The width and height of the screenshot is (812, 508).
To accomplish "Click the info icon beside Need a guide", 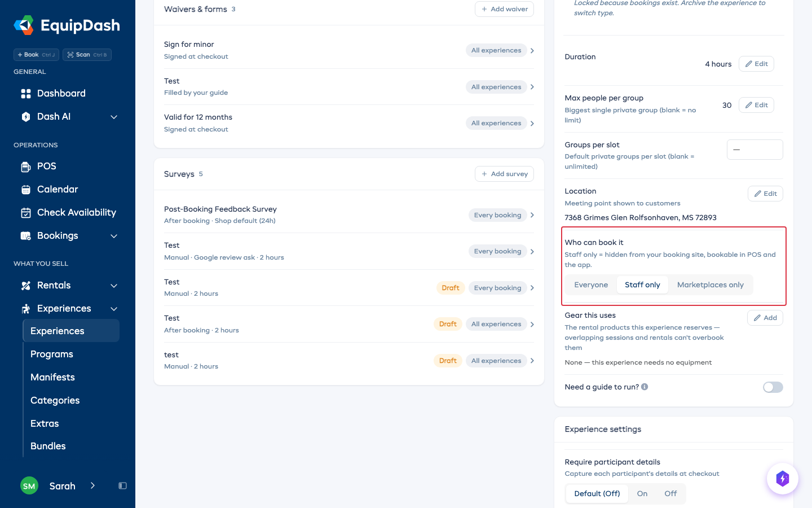I will (645, 387).
